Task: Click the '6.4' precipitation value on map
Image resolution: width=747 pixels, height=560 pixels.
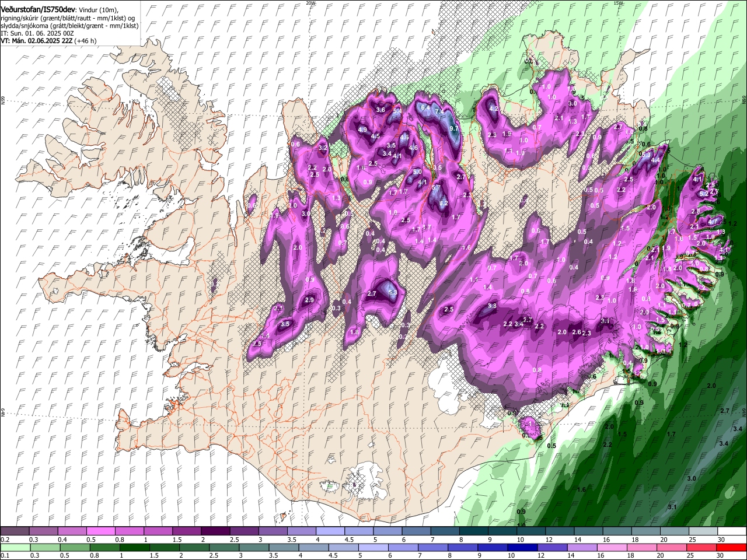Action: pos(425,107)
